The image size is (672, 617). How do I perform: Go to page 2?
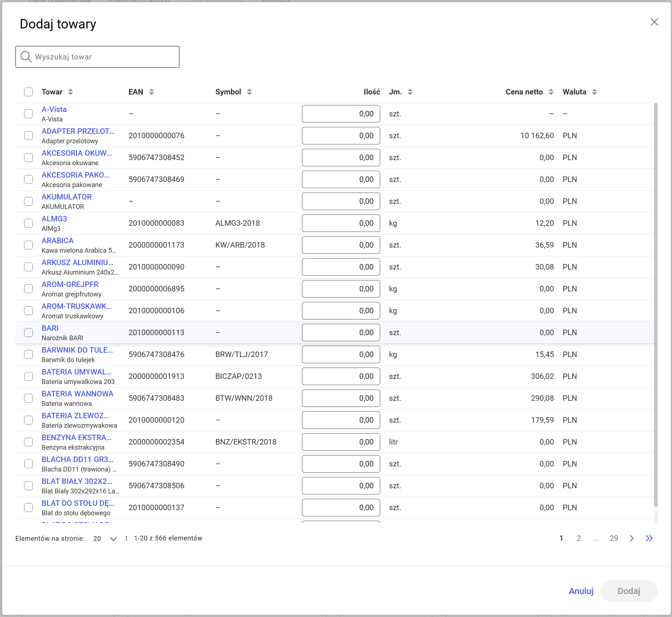[x=579, y=538]
